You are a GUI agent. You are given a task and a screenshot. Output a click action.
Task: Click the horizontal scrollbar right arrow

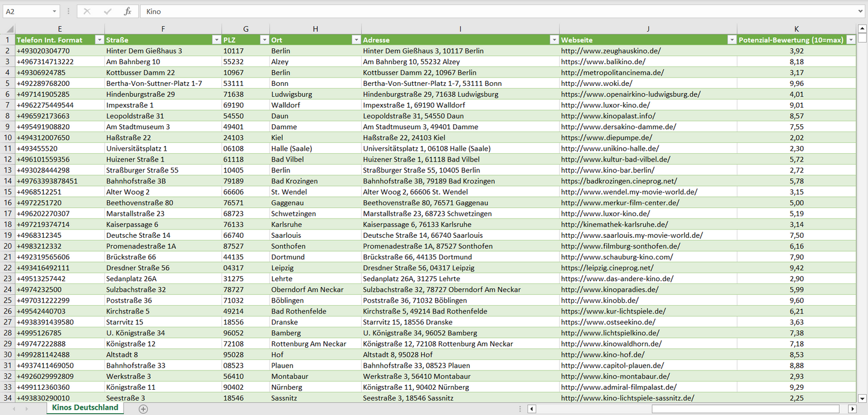[852, 409]
